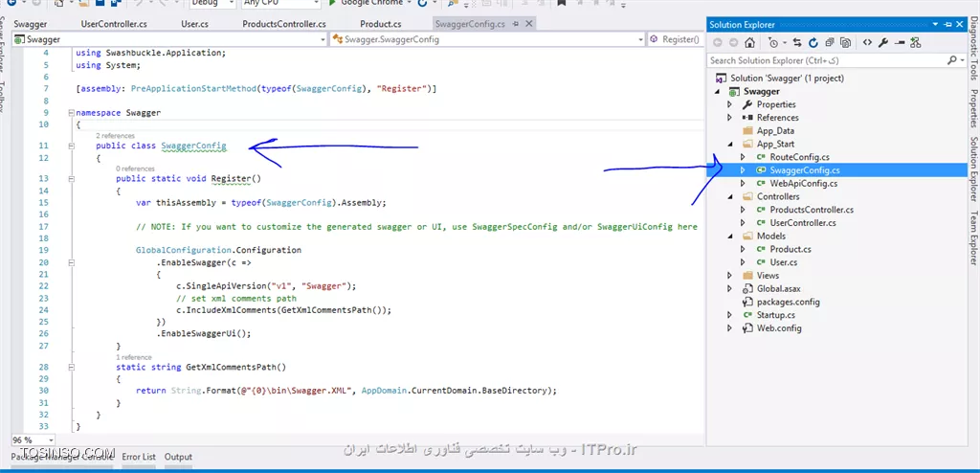Select Web.config file
This screenshot has width=980, height=473.
(779, 327)
